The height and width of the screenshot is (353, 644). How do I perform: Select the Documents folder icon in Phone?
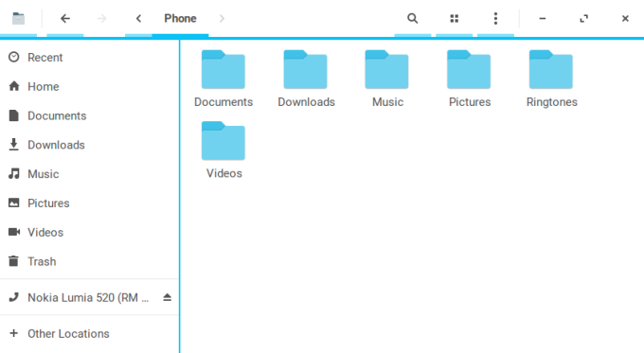(x=224, y=69)
